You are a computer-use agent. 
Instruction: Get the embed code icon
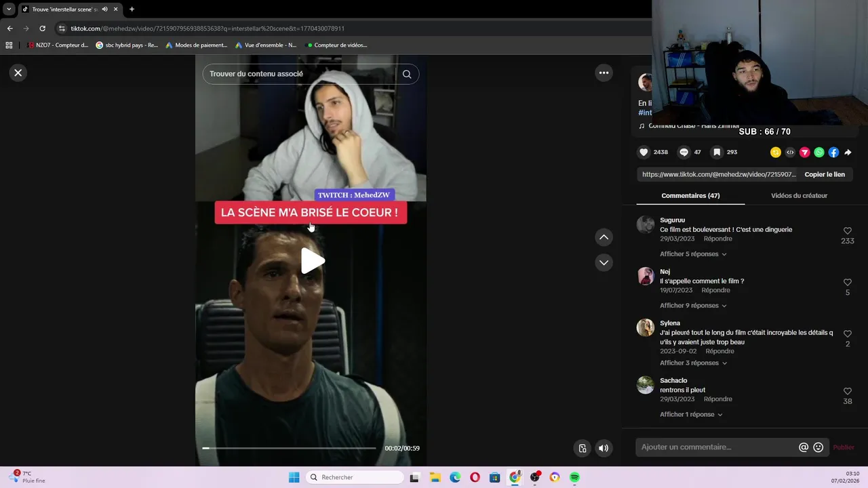point(790,152)
